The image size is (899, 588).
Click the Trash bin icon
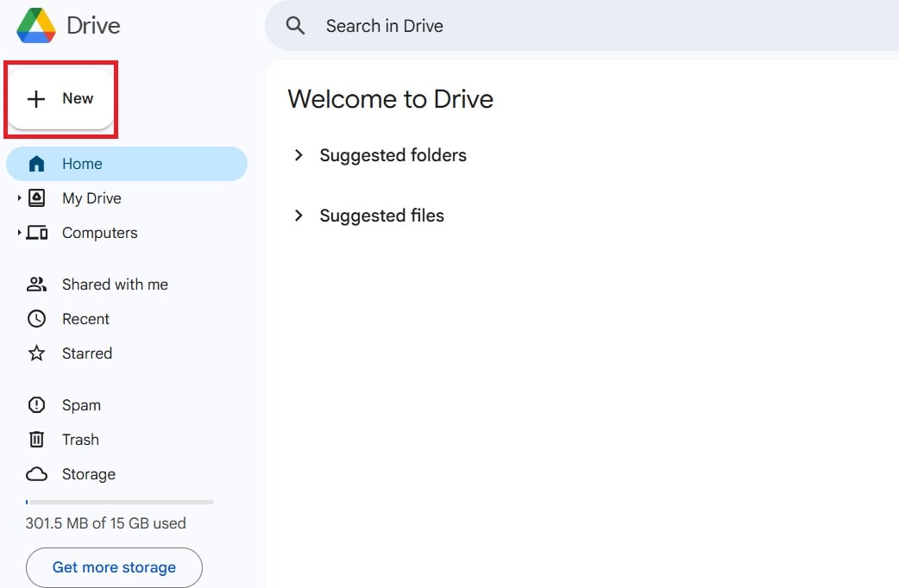point(36,440)
